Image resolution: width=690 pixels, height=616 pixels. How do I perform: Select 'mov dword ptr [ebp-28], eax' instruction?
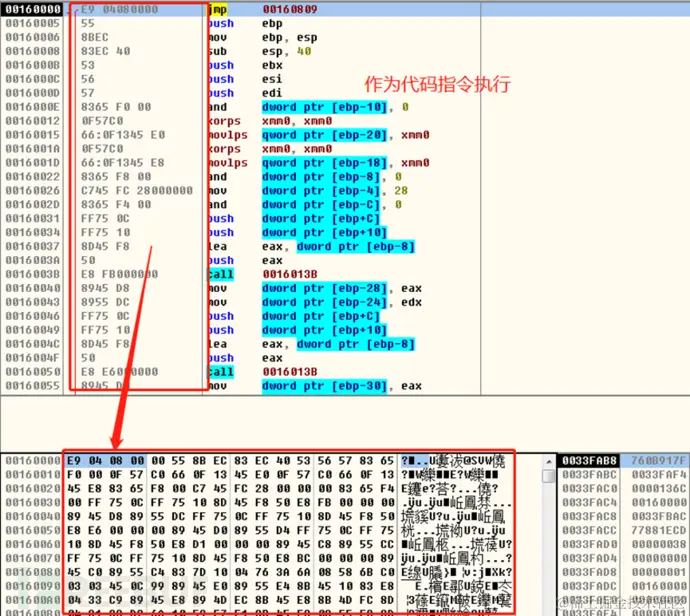click(x=315, y=288)
